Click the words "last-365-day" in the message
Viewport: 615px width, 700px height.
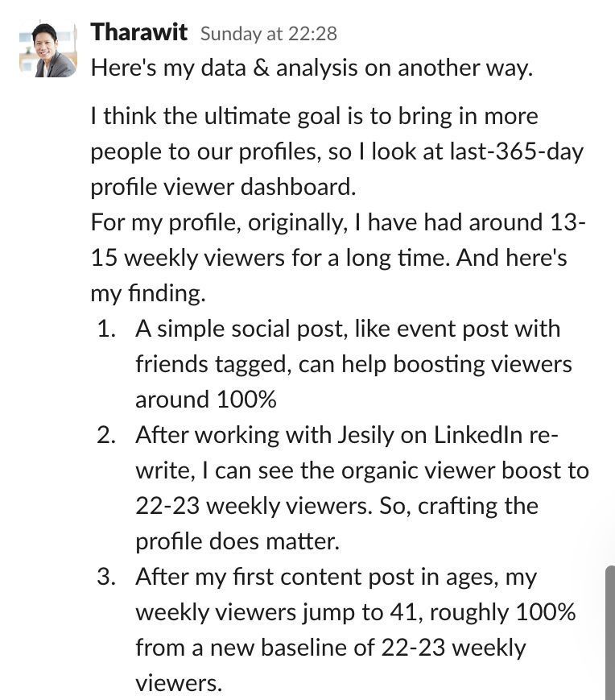coord(517,151)
